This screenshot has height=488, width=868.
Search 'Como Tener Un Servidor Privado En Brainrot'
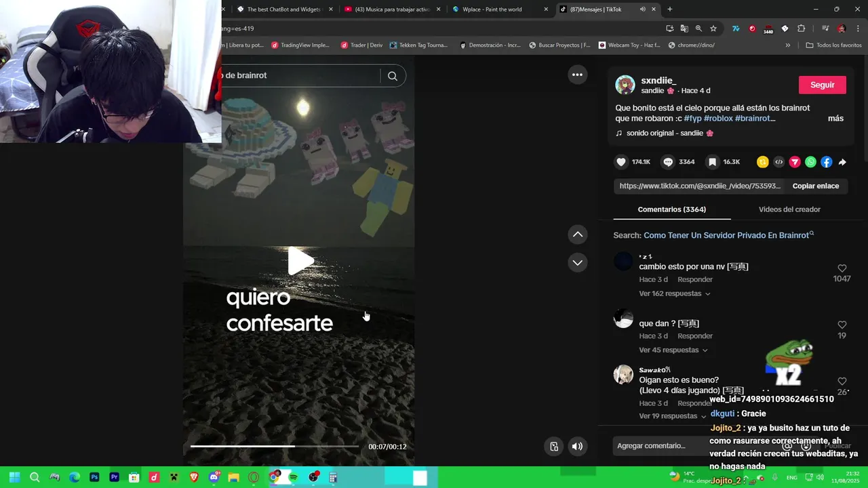(726, 235)
